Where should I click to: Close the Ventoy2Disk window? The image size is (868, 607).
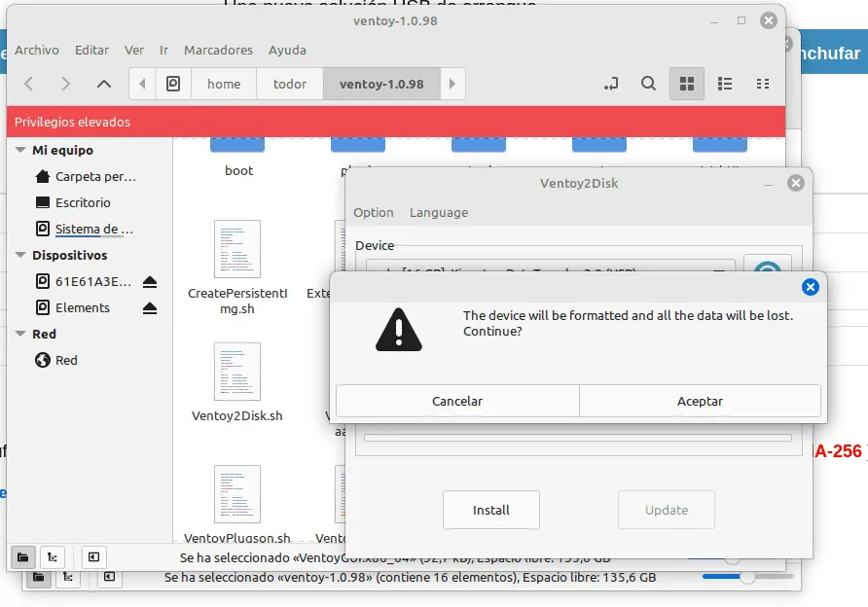tap(795, 183)
